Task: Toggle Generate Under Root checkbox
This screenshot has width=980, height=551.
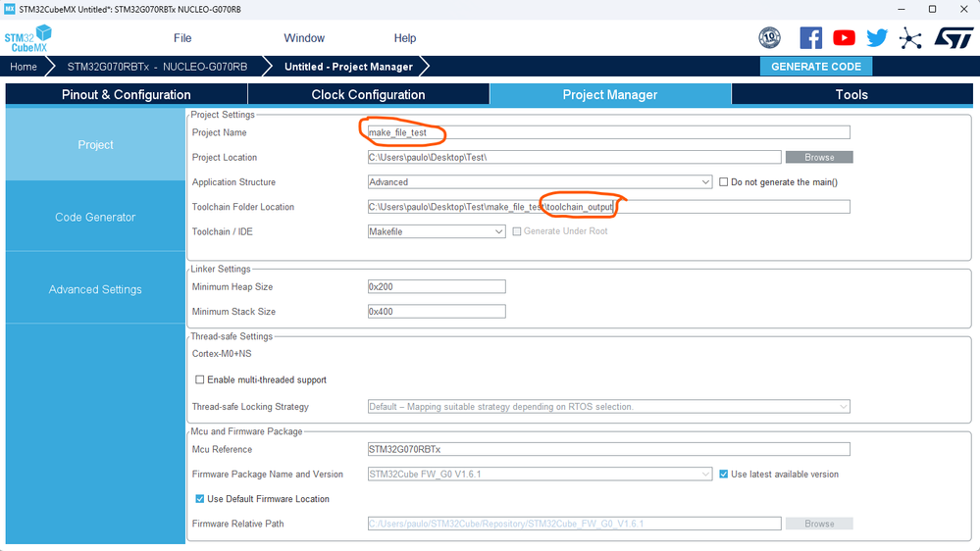Action: 517,231
